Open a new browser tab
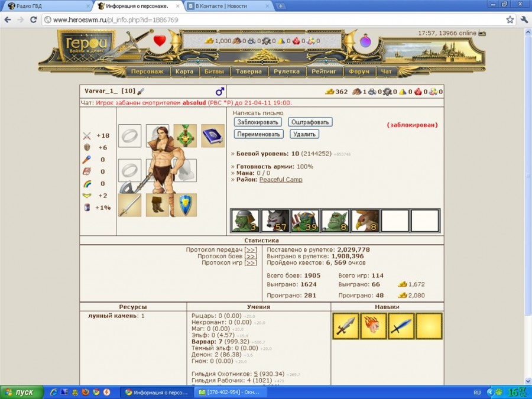The width and height of the screenshot is (532, 399). pyautogui.click(x=281, y=6)
